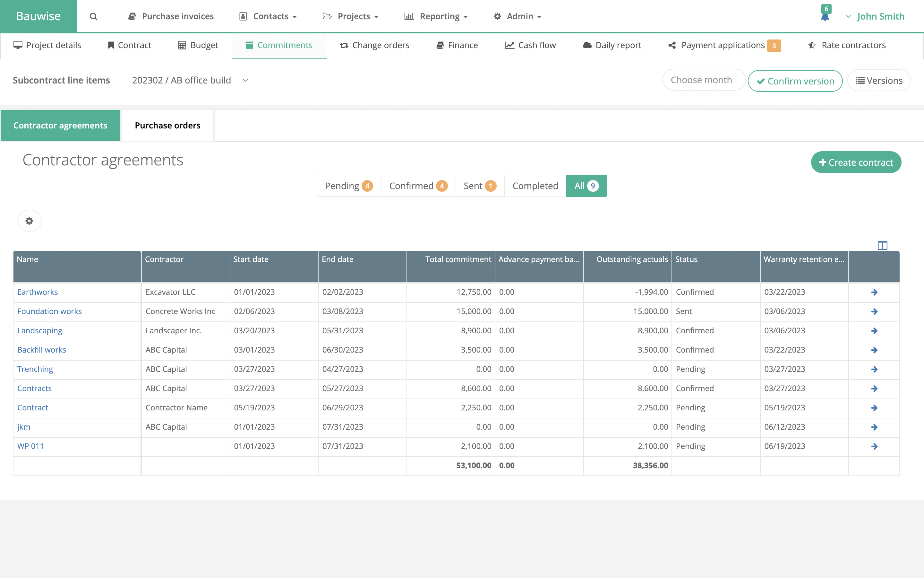Open Trenching row arrow icon
This screenshot has height=578, width=924.
coord(874,369)
